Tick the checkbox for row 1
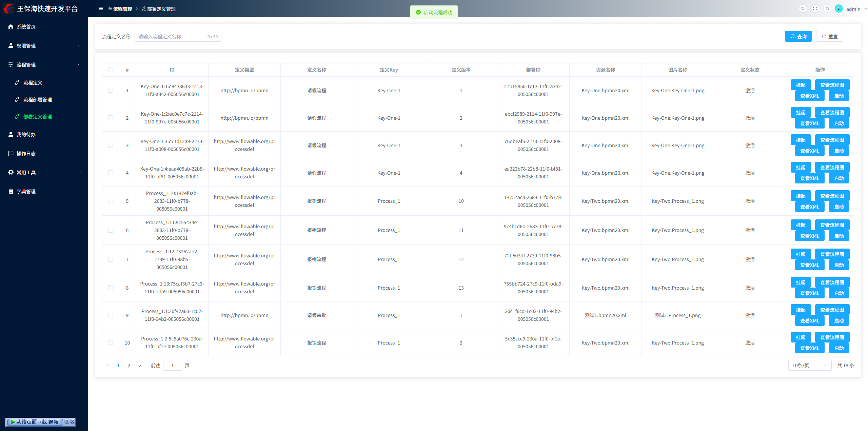 point(111,91)
